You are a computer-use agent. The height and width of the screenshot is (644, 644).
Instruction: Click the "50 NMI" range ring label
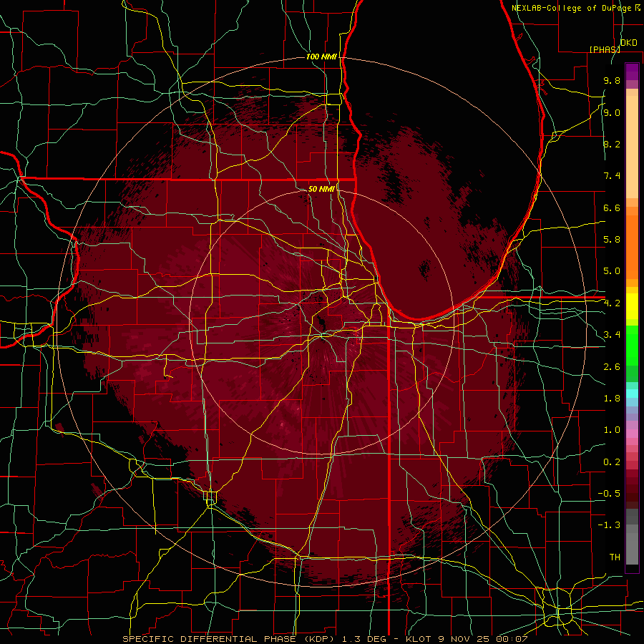coord(321,189)
